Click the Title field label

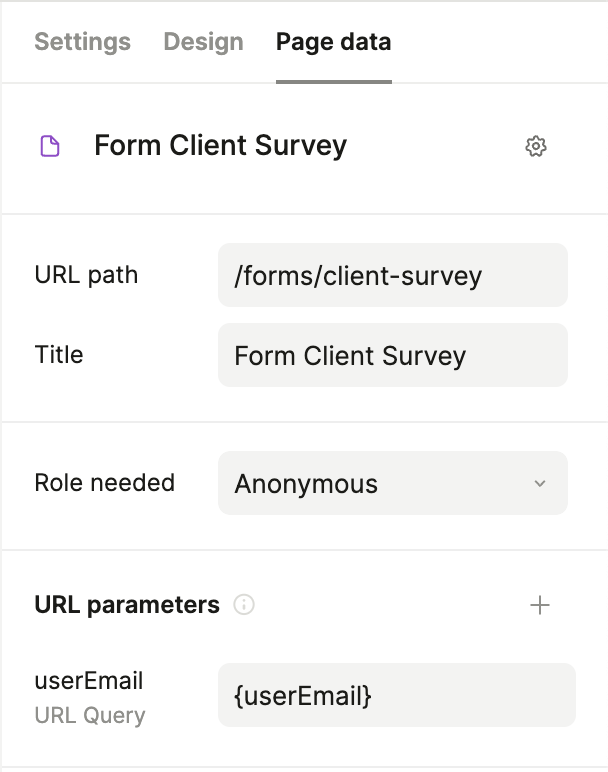click(x=59, y=355)
